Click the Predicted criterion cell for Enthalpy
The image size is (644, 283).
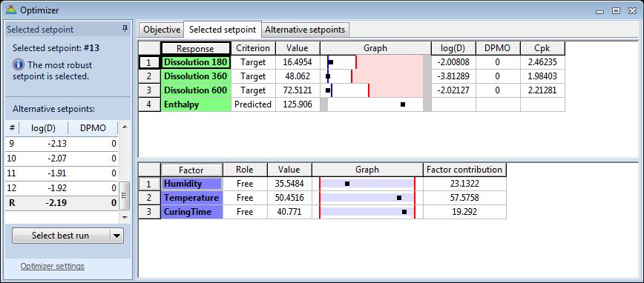(x=253, y=104)
